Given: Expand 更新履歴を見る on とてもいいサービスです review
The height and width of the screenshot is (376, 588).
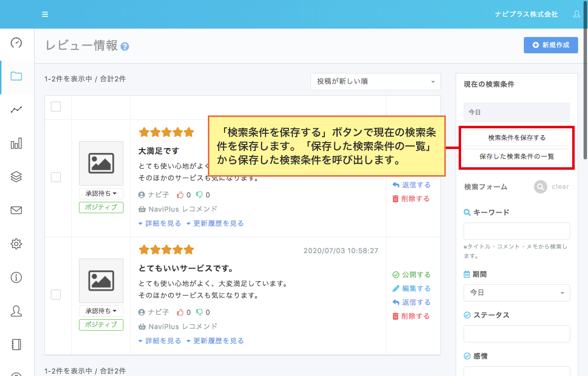Looking at the screenshot, I should point(215,341).
